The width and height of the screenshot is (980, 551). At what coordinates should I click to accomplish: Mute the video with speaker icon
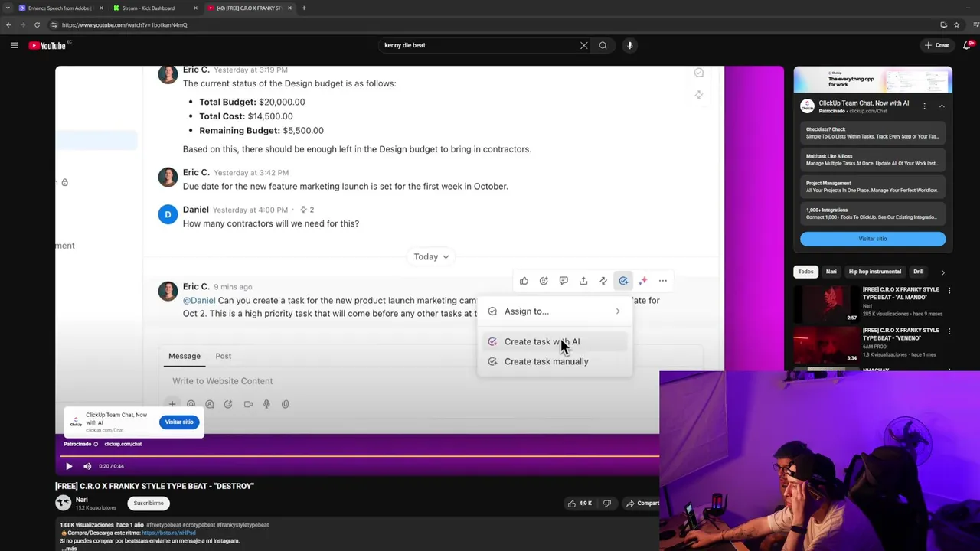[x=87, y=466]
